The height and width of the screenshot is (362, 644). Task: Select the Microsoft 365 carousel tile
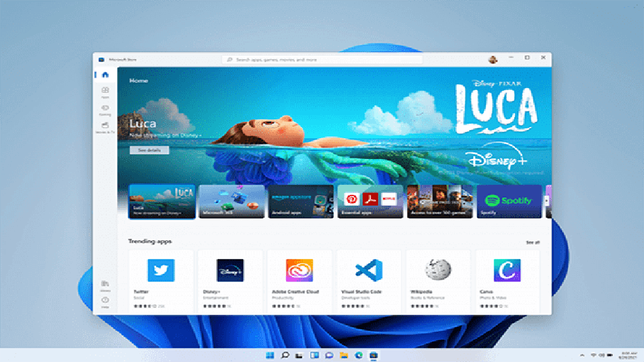(x=231, y=202)
